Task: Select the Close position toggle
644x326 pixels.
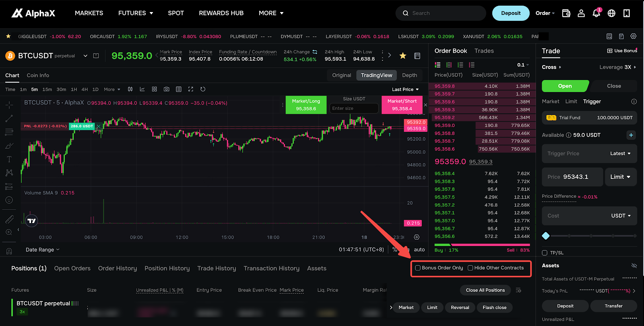Action: click(x=614, y=86)
